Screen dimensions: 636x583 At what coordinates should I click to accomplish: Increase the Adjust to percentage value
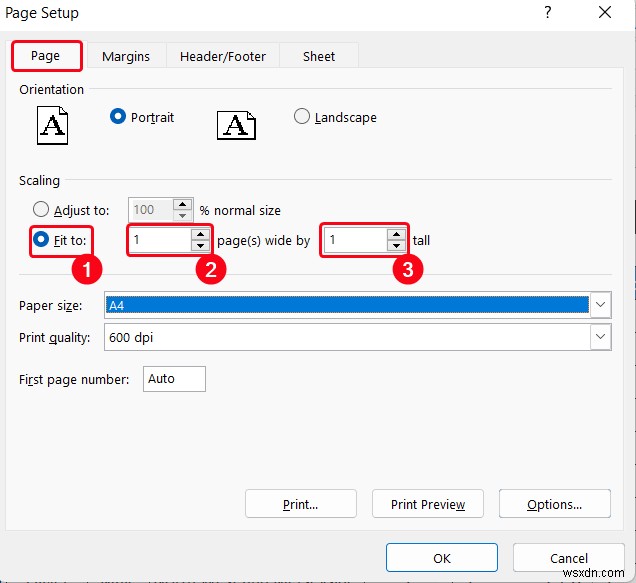click(x=182, y=204)
